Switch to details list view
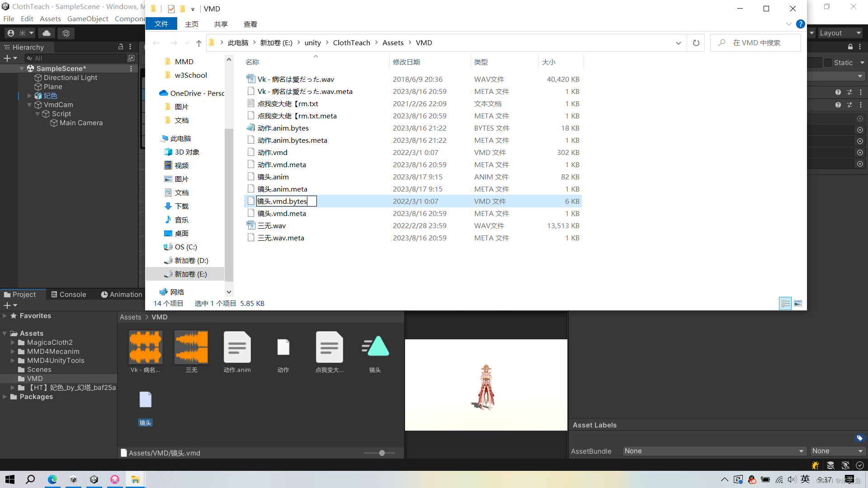 pyautogui.click(x=786, y=304)
